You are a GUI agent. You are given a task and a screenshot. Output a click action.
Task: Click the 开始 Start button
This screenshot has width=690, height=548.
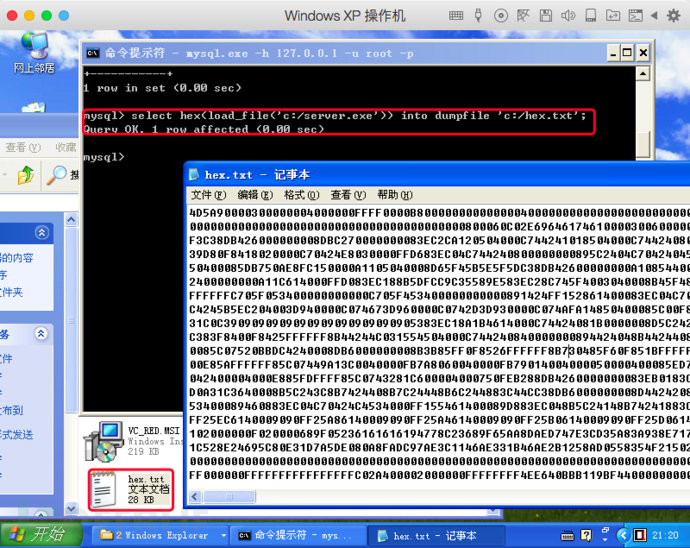click(41, 534)
